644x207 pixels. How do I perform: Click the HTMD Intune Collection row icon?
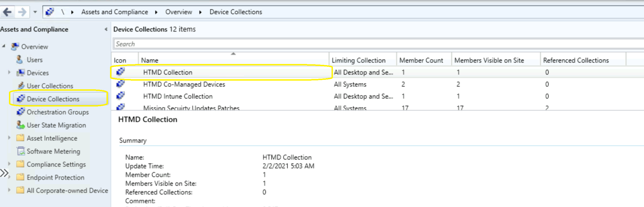click(x=120, y=96)
